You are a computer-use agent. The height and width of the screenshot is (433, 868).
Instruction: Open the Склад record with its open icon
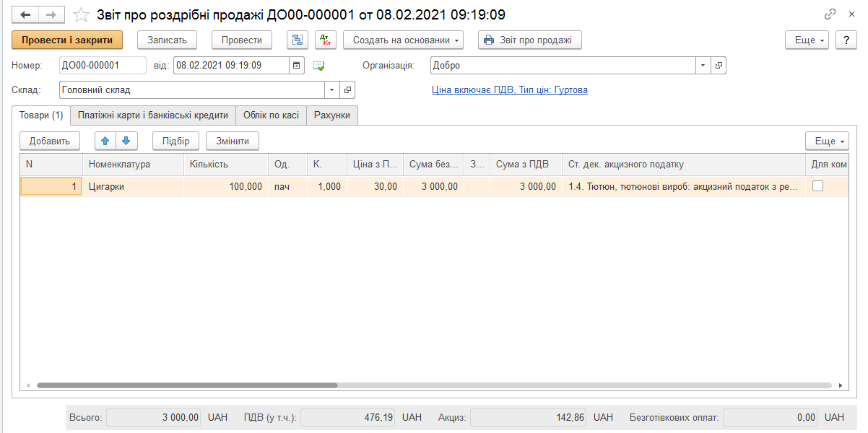tap(348, 90)
